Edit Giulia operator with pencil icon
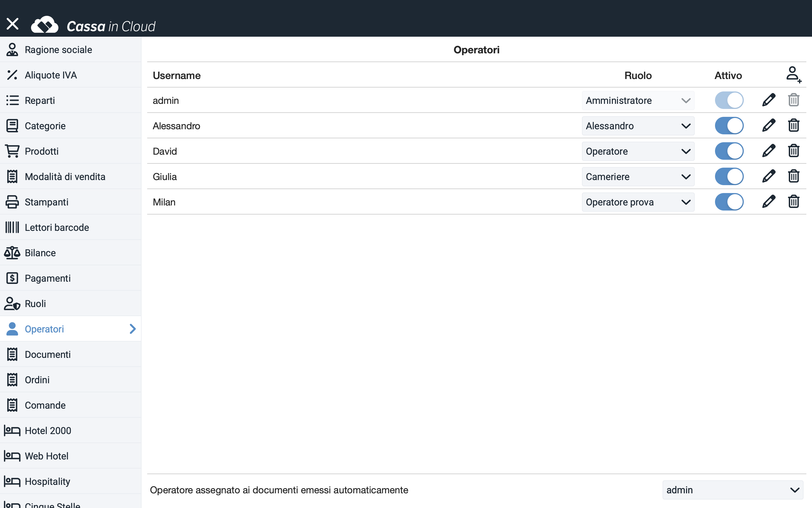The image size is (812, 508). (769, 176)
